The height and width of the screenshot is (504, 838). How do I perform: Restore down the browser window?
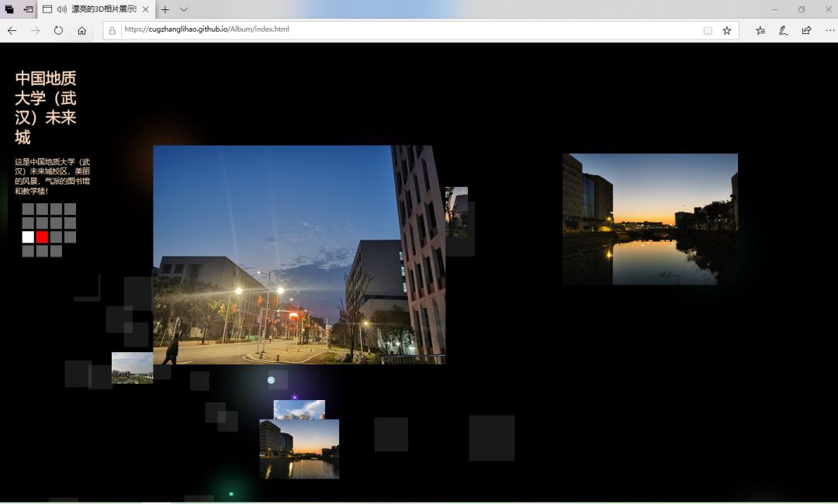coord(801,9)
